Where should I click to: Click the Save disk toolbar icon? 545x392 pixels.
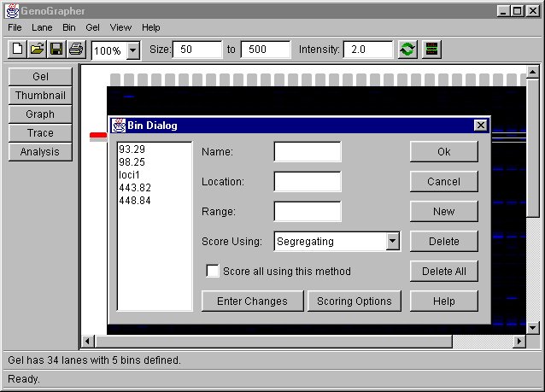[x=56, y=50]
